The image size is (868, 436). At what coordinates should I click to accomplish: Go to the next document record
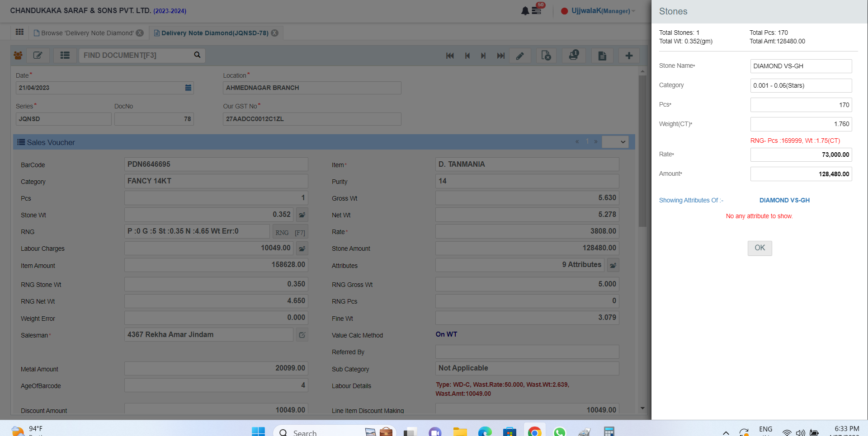point(483,56)
